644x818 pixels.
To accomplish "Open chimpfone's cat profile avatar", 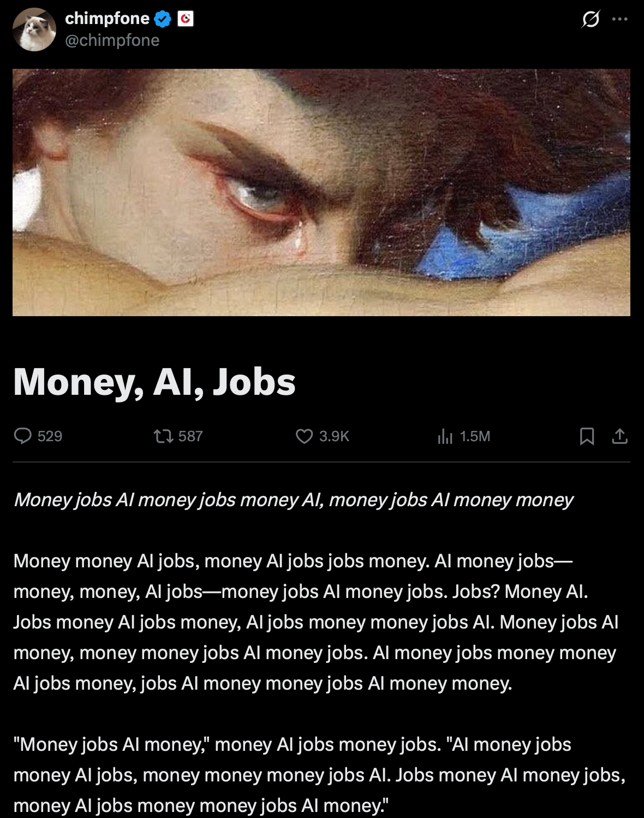I will click(34, 29).
